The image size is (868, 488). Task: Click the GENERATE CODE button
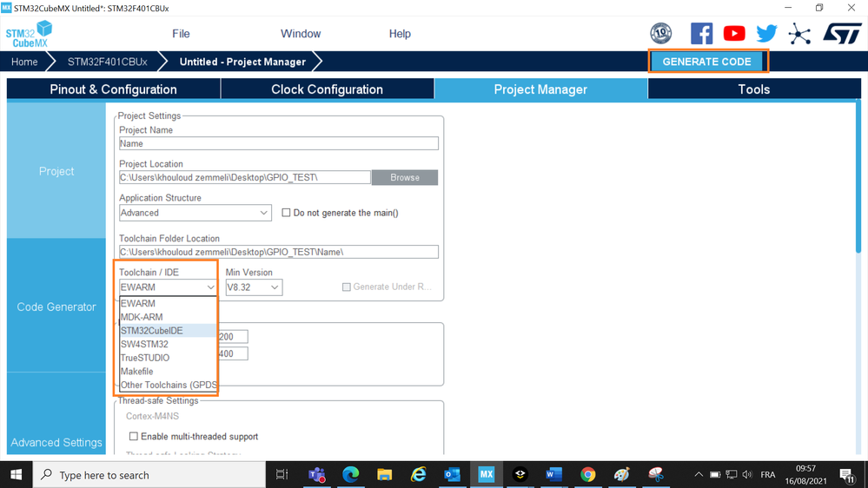click(707, 62)
